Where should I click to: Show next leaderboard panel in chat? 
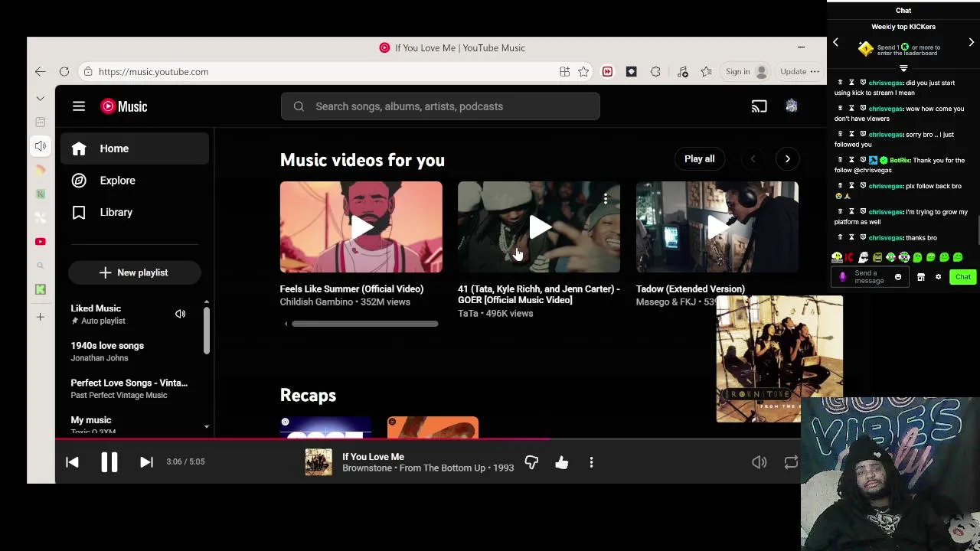coord(971,43)
